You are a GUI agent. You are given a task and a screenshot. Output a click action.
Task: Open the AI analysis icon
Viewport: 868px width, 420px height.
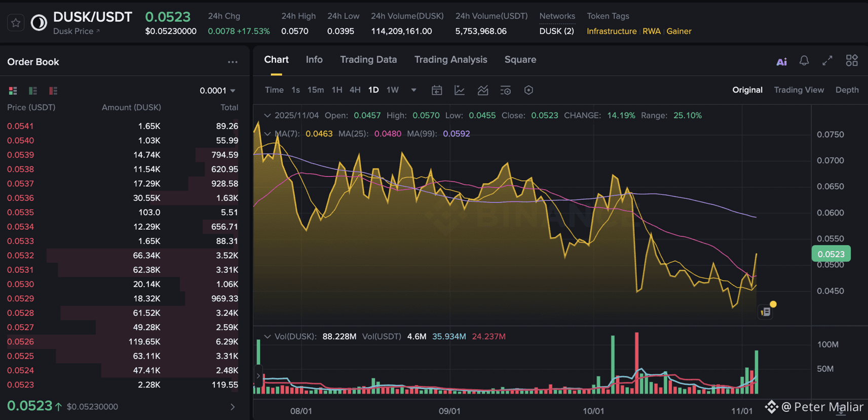point(781,61)
